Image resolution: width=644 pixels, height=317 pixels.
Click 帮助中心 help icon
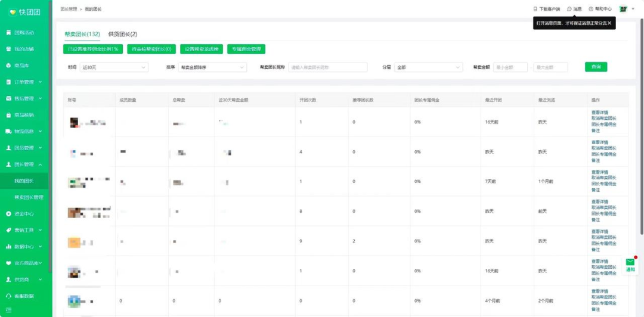coord(591,9)
